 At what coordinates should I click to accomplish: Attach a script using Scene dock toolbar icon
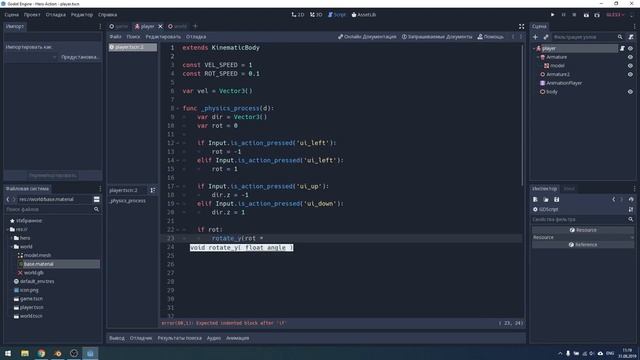[x=631, y=37]
